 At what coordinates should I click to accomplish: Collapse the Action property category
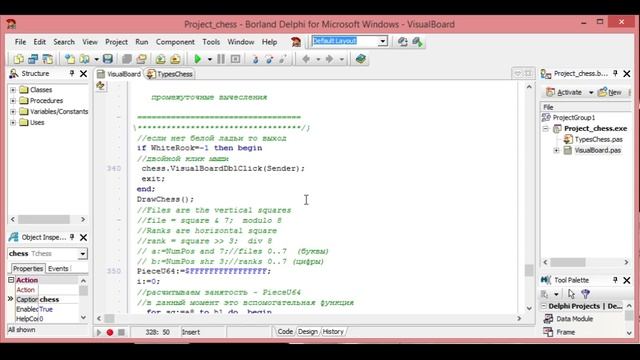pos(11,280)
